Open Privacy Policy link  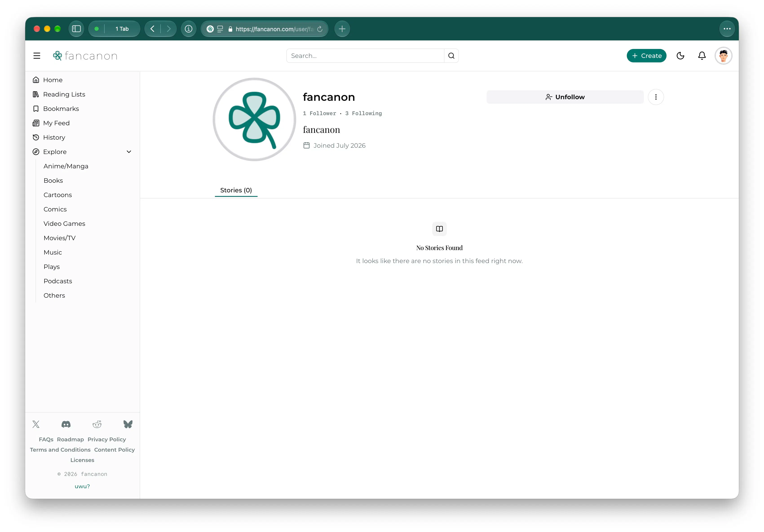[106, 439]
